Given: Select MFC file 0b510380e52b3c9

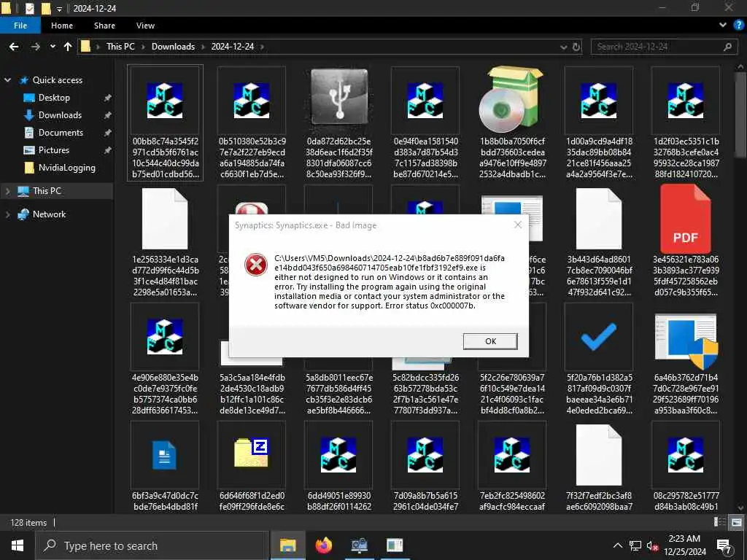Looking at the screenshot, I should (252, 122).
